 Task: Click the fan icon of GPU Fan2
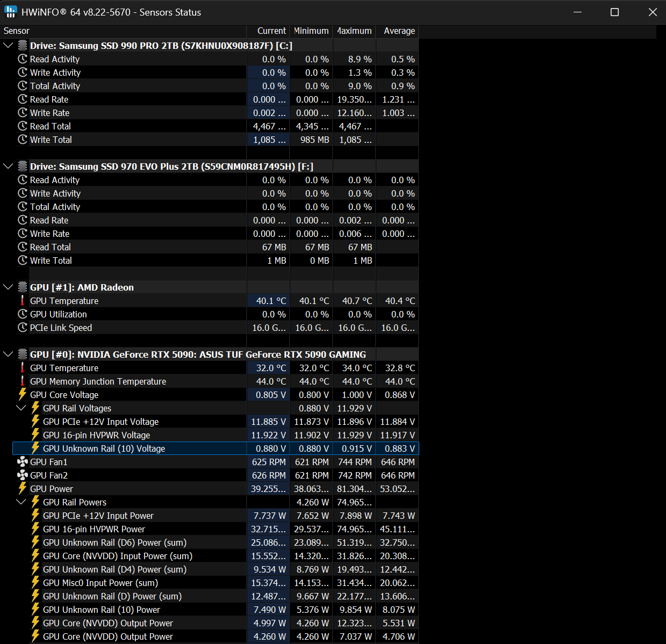[x=23, y=475]
